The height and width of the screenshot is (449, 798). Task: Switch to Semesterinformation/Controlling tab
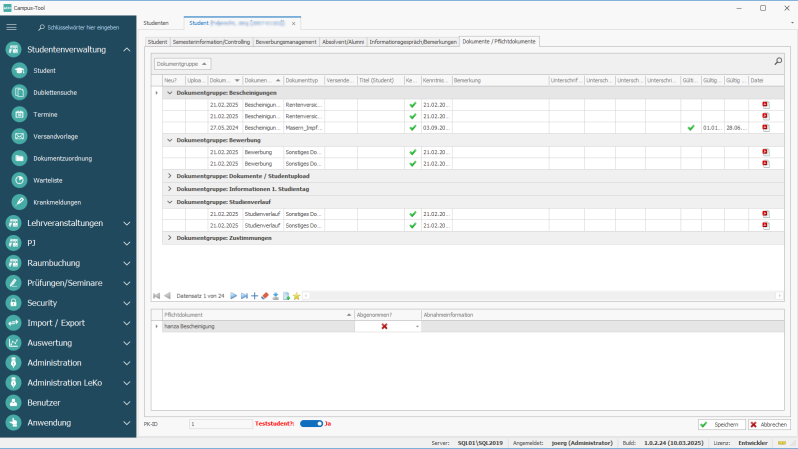tap(211, 42)
